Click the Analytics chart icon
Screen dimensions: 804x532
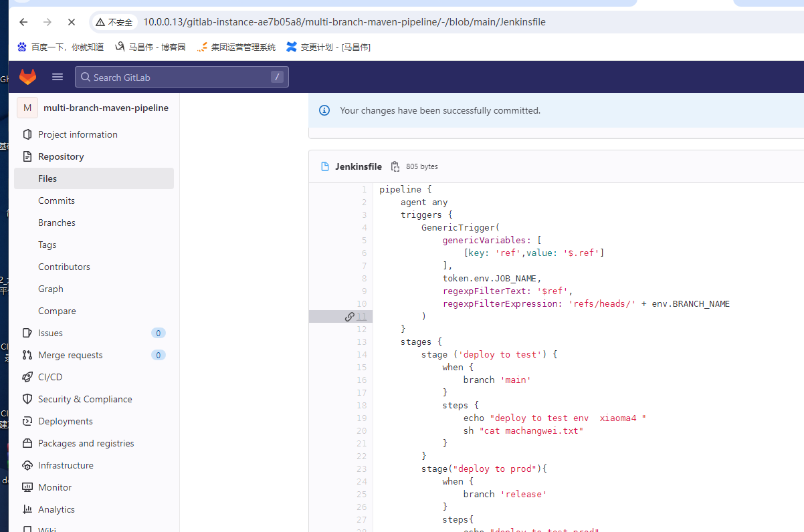[x=27, y=509]
